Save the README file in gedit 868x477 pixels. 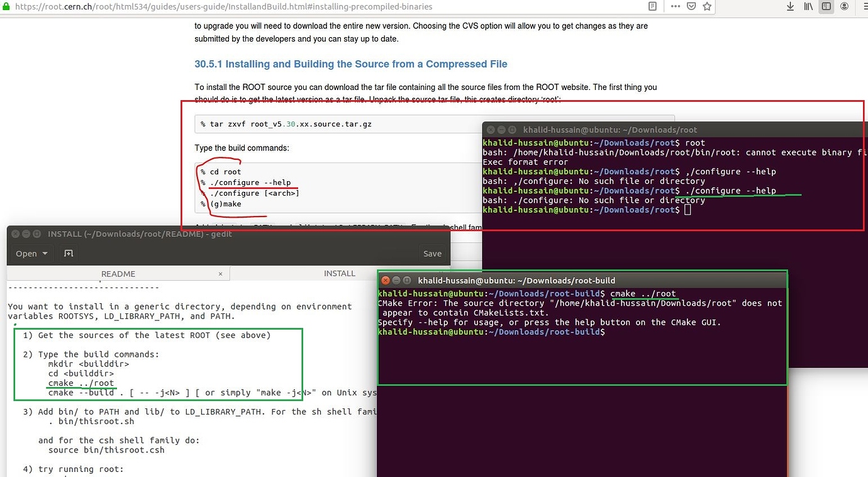pyautogui.click(x=432, y=254)
